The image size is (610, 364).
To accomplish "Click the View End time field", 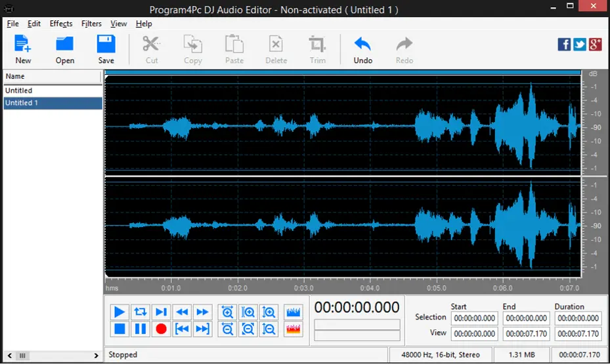I will 527,334.
